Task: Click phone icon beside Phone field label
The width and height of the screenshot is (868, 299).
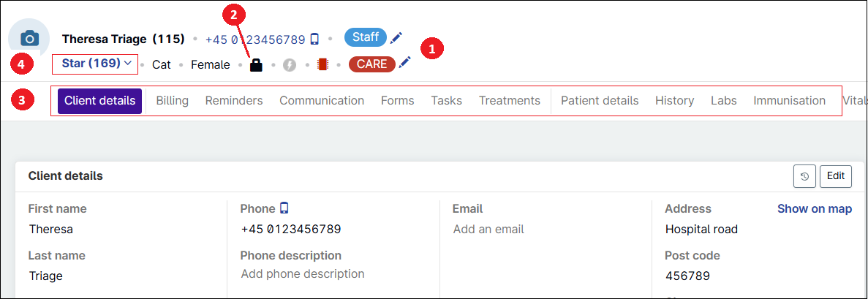Action: pos(284,208)
